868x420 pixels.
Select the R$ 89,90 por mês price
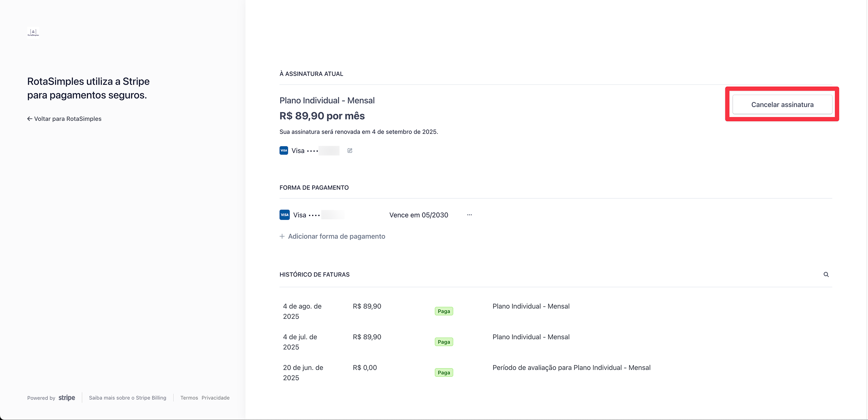322,116
